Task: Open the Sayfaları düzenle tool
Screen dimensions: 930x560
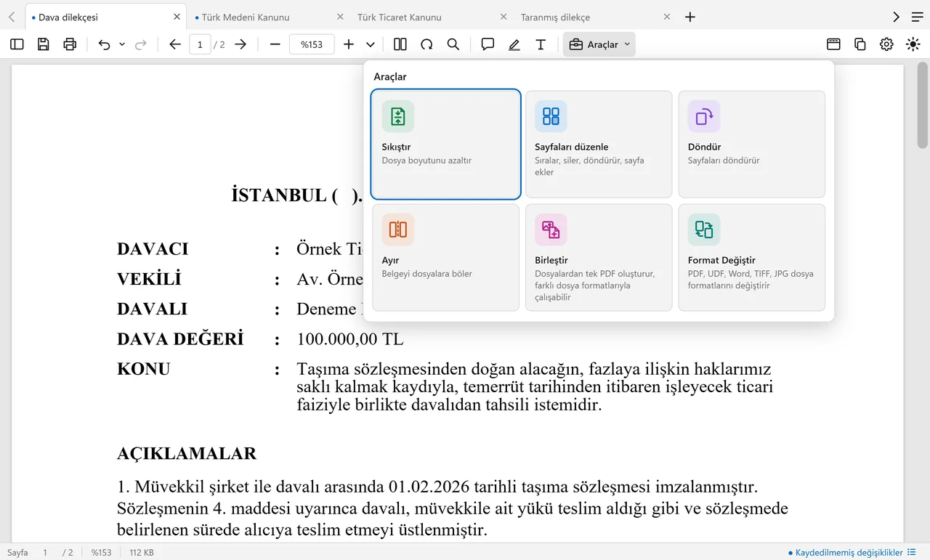Action: tap(599, 144)
